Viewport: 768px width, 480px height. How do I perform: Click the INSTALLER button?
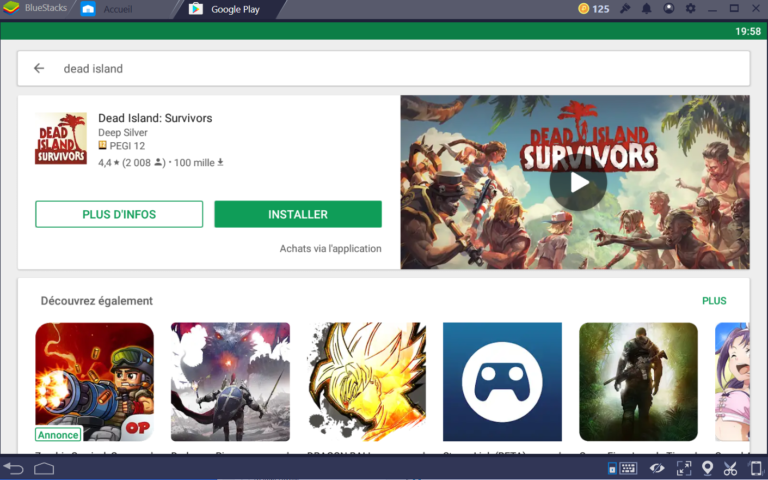click(298, 214)
